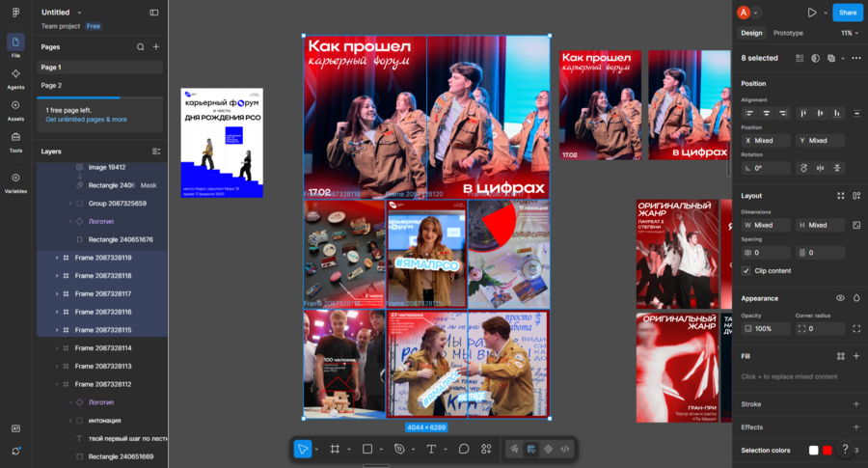
Task: Switch to the Design tab
Action: pyautogui.click(x=751, y=33)
